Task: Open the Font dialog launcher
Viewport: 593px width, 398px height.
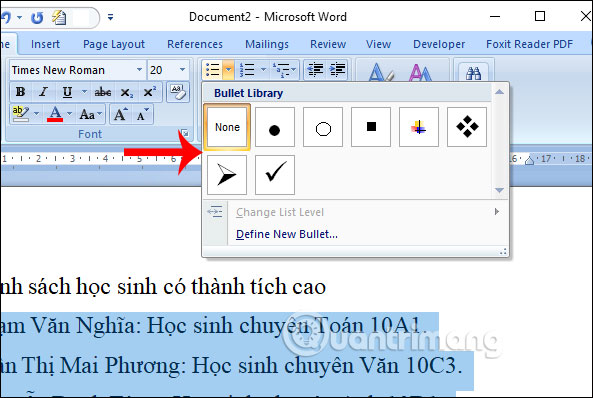Action: point(185,133)
